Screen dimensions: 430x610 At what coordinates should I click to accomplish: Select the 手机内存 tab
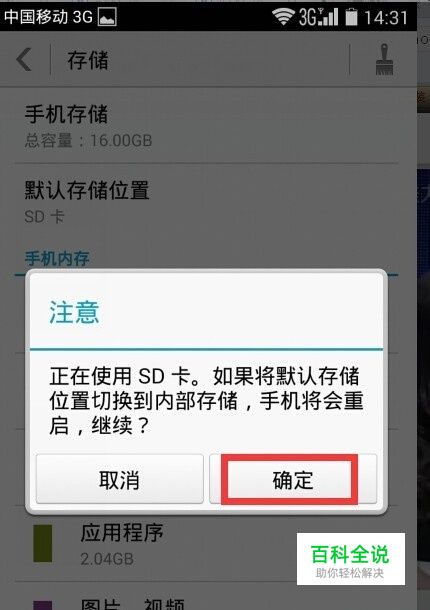(x=57, y=259)
